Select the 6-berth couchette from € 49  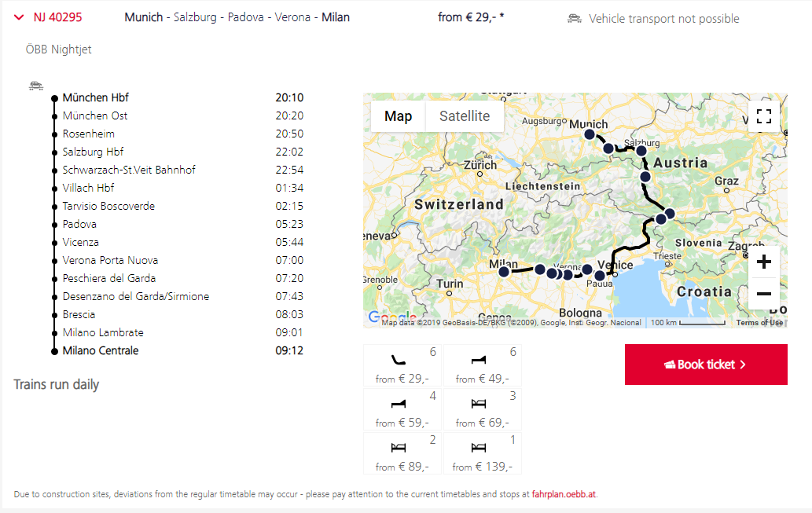tap(482, 365)
